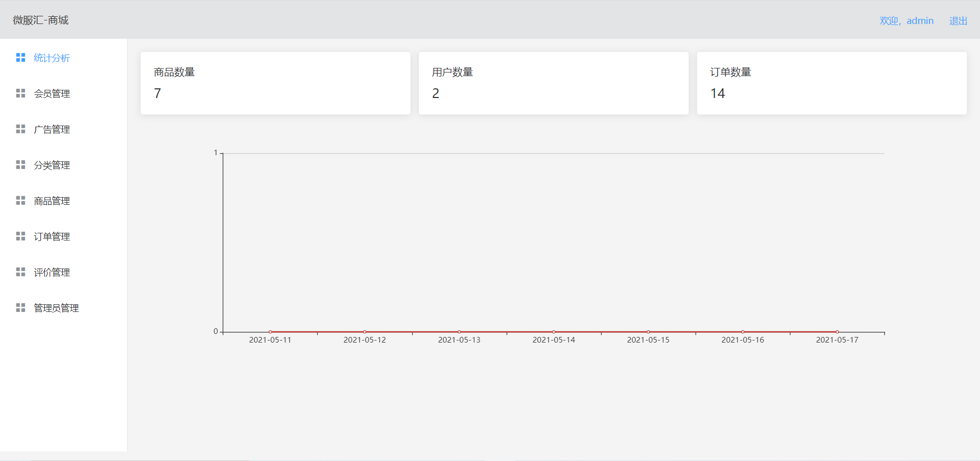Click the grid icon beside 管理员管理
Image resolution: width=980 pixels, height=461 pixels.
(20, 308)
